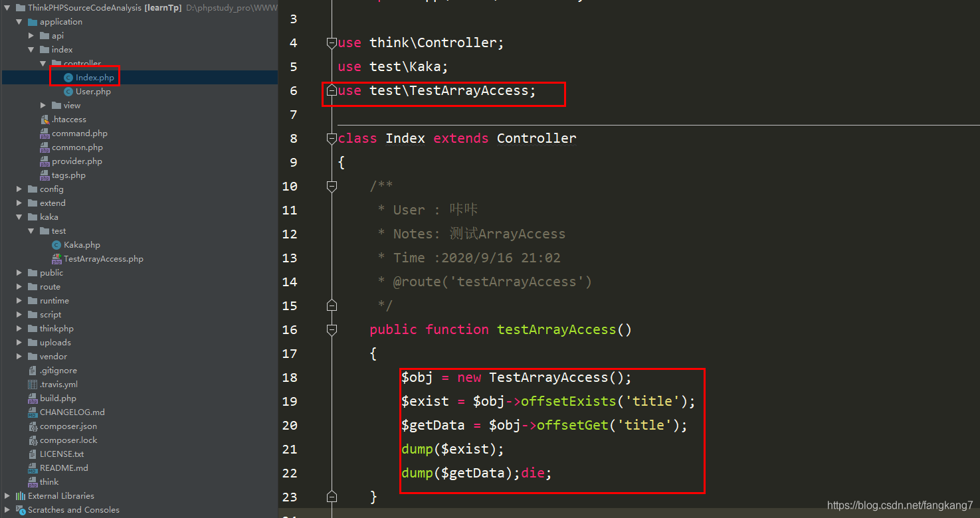This screenshot has height=518, width=980.
Task: Select the 'thinkphp' folder label in tree
Action: click(x=56, y=329)
